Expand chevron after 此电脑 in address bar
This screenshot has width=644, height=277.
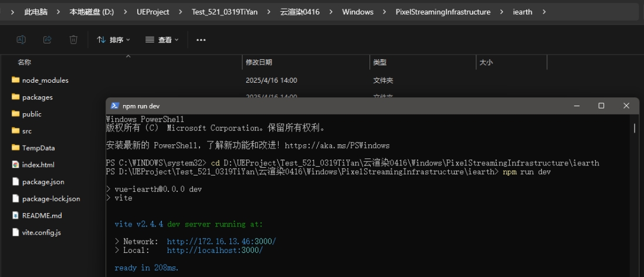pyautogui.click(x=58, y=12)
